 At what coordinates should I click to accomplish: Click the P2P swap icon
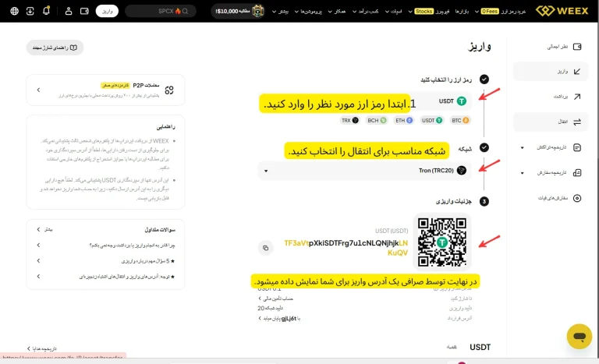[168, 90]
